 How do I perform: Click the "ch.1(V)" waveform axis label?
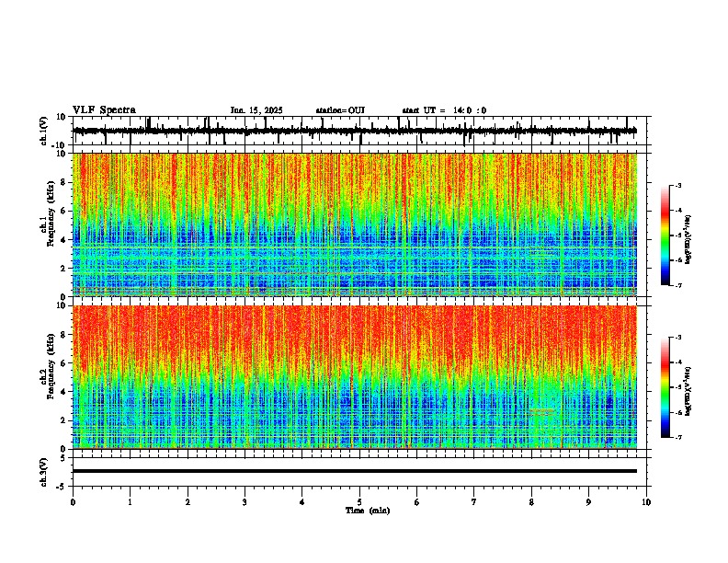click(x=44, y=131)
